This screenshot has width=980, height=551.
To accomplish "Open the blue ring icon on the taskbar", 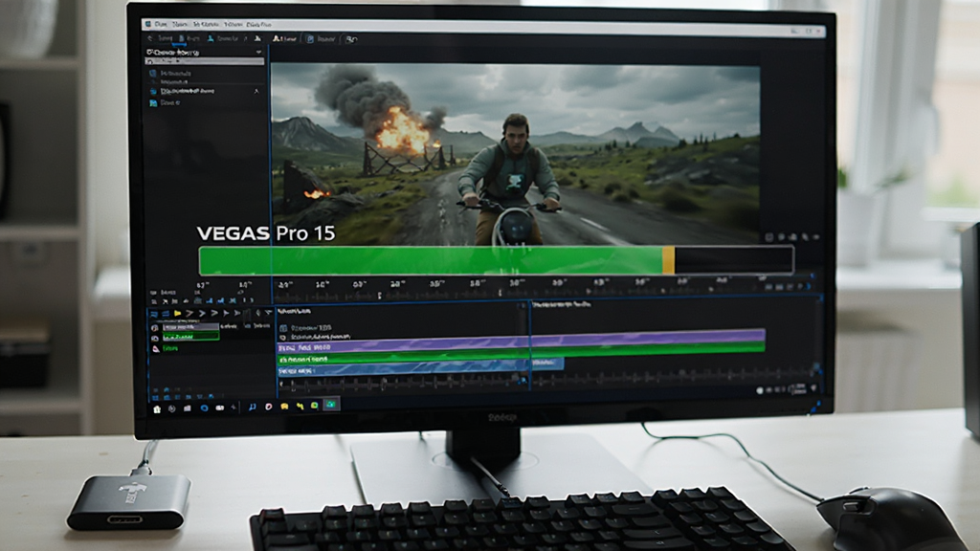I will click(204, 408).
